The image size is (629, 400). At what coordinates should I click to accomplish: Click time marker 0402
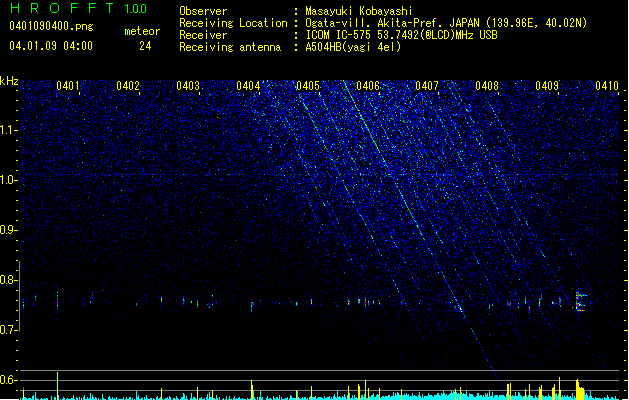coord(128,86)
